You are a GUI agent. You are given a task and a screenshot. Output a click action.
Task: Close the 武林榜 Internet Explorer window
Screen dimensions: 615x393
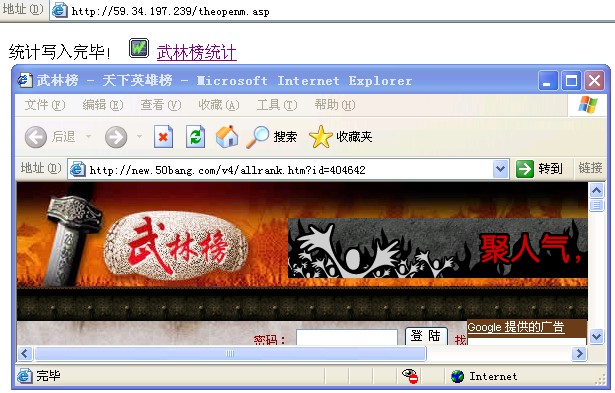tap(595, 81)
